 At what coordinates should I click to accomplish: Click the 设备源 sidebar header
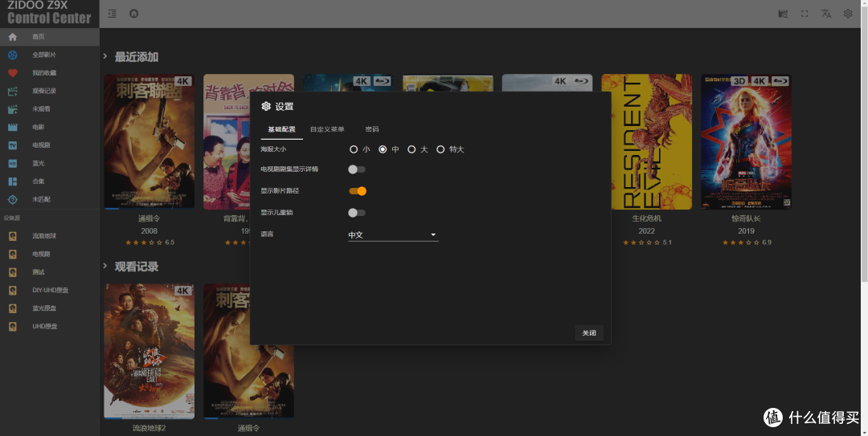pos(12,218)
